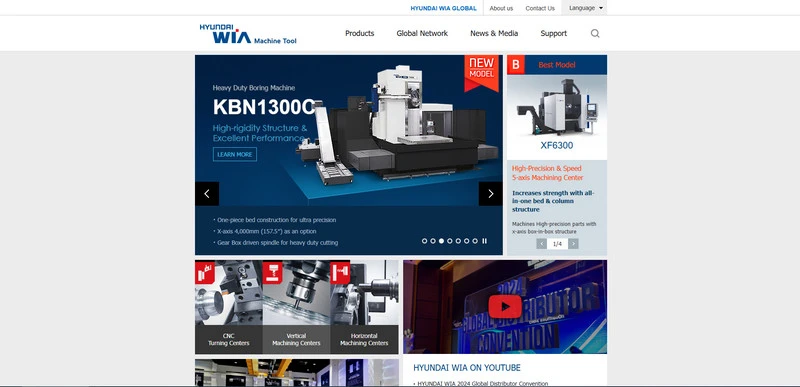Play the Global Distributor Convention video
The image size is (800, 387).
(x=505, y=306)
